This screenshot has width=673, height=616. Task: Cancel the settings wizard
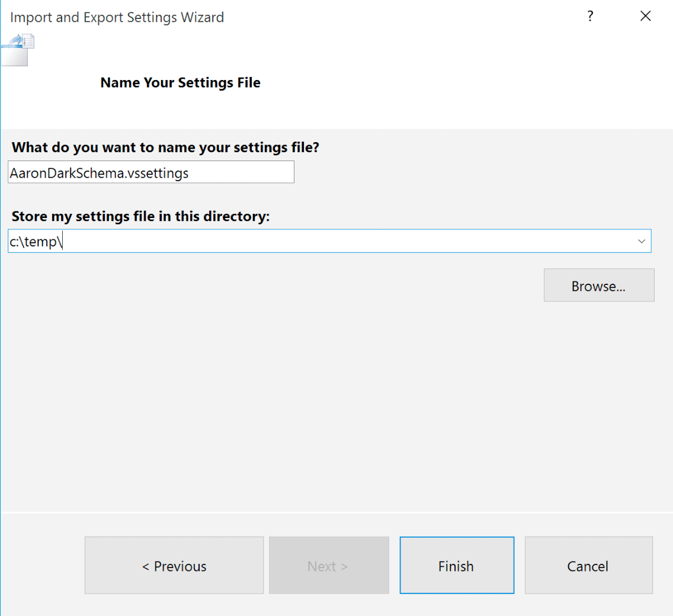[x=588, y=566]
